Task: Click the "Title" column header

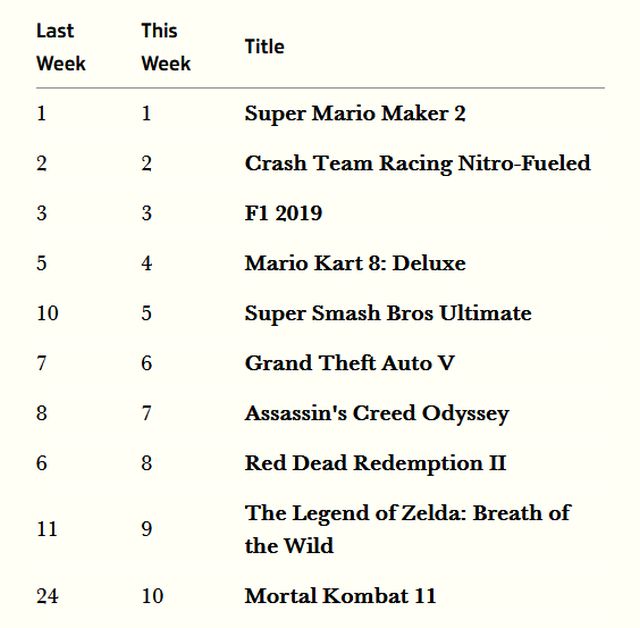Action: coord(264,47)
